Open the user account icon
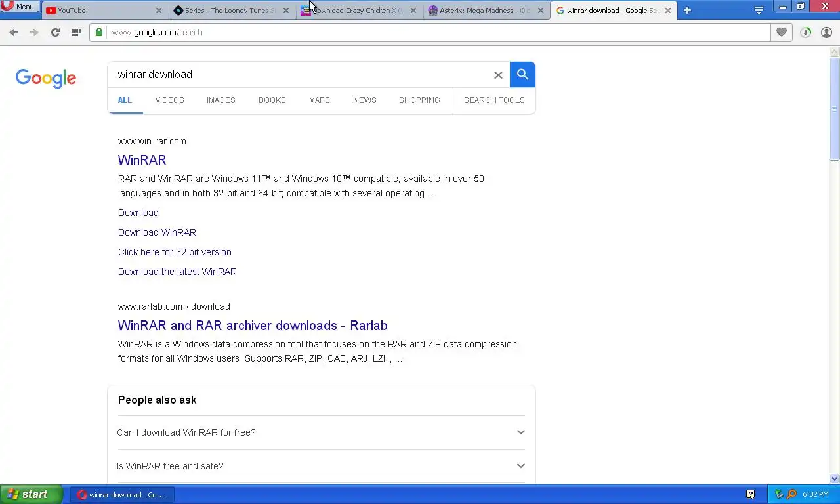The height and width of the screenshot is (504, 840). pos(827,32)
